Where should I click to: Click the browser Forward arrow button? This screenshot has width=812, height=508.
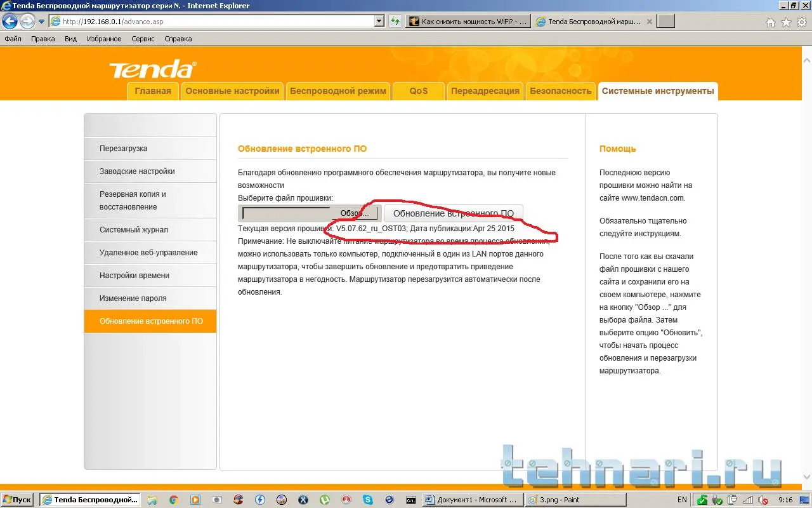(27, 22)
